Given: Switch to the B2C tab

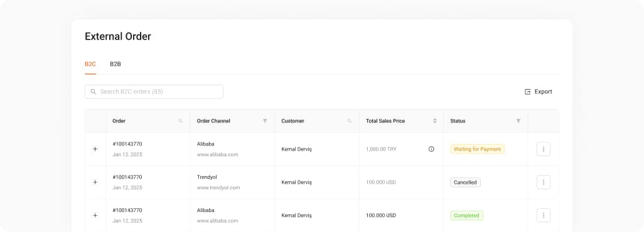Looking at the screenshot, I should [x=90, y=64].
